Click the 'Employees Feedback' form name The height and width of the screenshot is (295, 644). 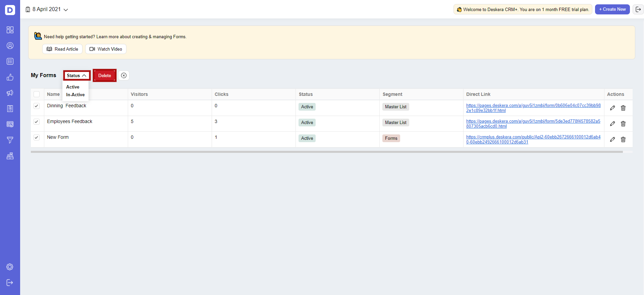point(69,121)
